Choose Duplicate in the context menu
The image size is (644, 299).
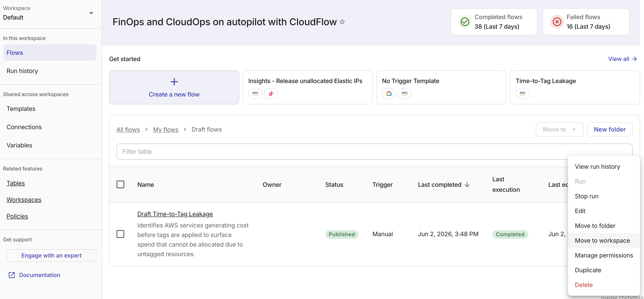pyautogui.click(x=604, y=270)
